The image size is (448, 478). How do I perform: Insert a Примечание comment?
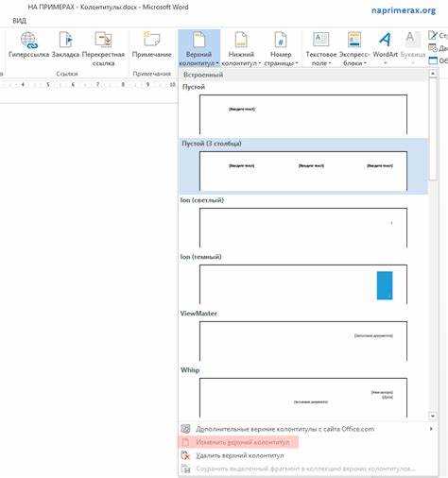(152, 45)
